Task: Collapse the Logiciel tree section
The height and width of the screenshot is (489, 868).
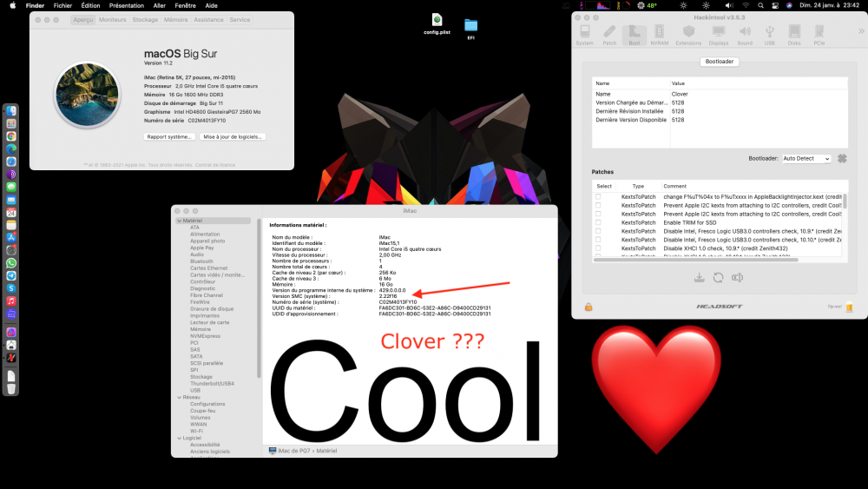Action: coord(180,438)
